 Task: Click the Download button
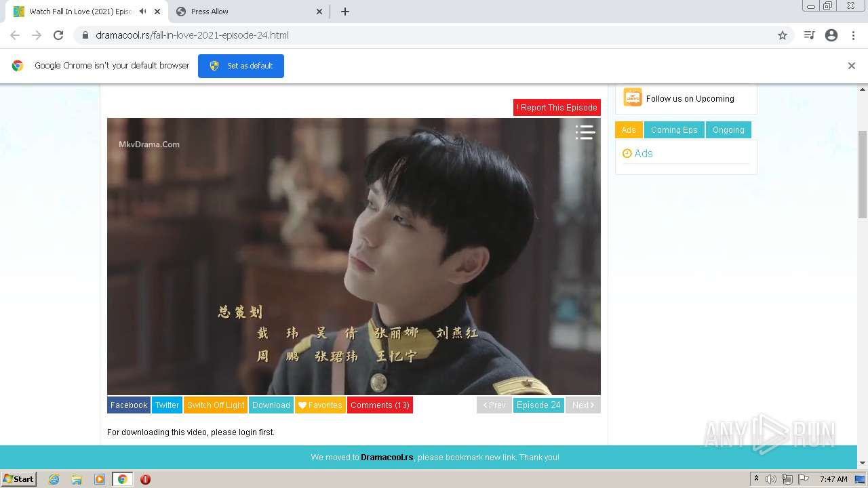tap(271, 405)
